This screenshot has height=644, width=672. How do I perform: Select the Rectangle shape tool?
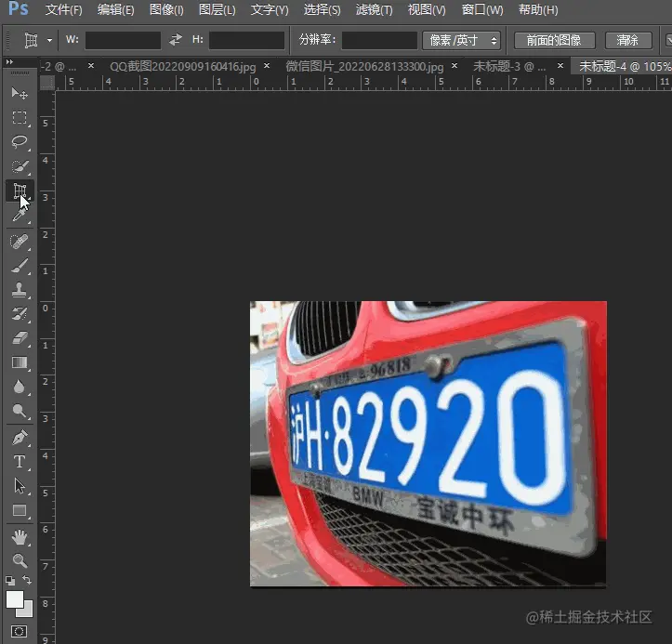click(x=20, y=510)
